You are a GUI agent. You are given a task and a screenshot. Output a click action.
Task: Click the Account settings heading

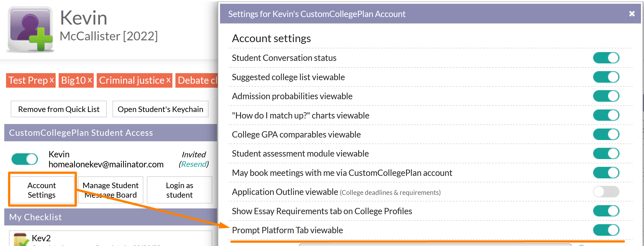[271, 38]
